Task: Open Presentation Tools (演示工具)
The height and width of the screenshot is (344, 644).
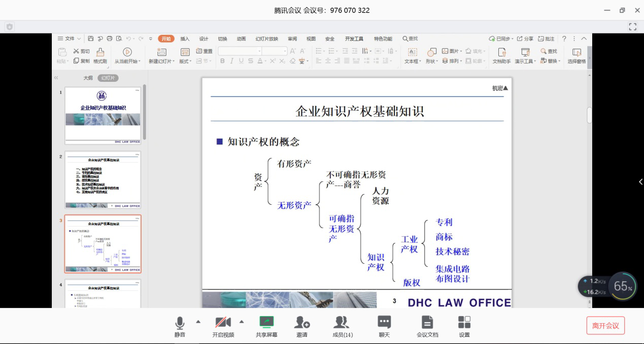Action: pyautogui.click(x=525, y=56)
